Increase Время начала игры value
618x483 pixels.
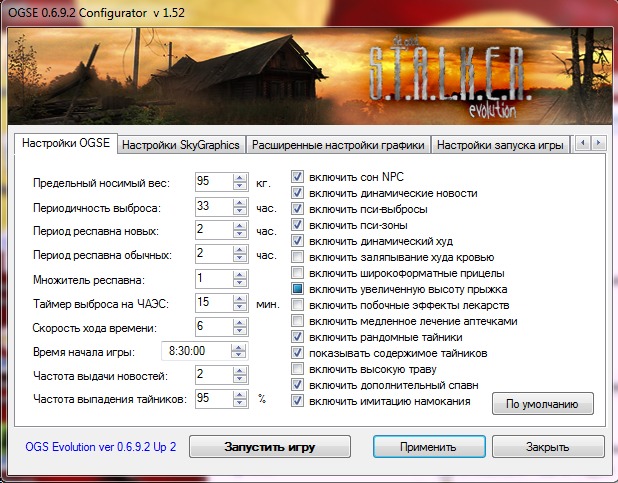(238, 347)
